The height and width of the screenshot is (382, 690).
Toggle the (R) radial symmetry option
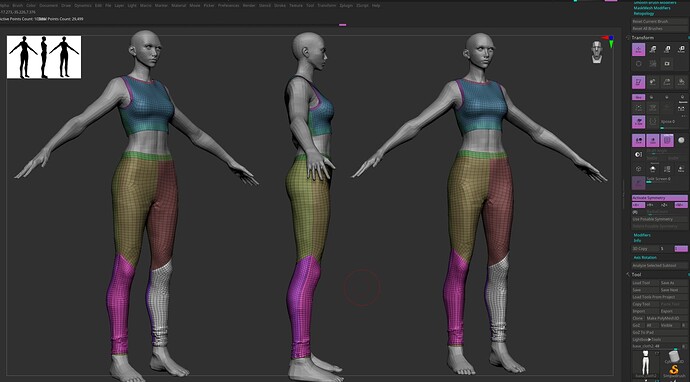[635, 212]
